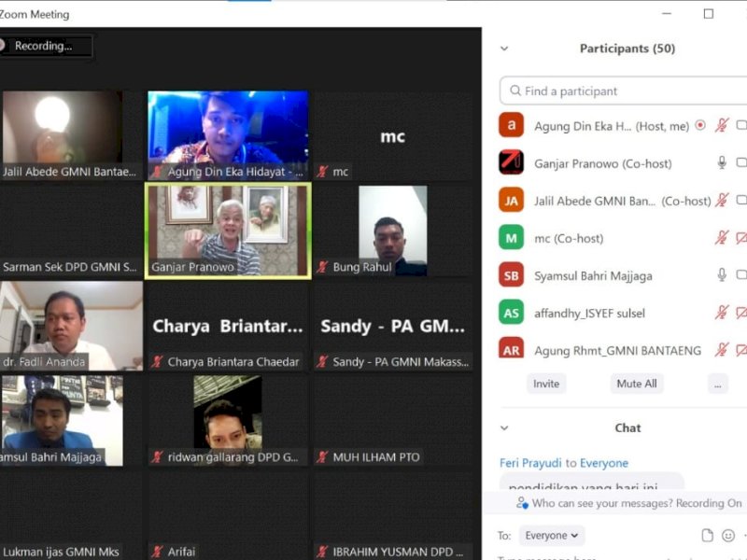Click muted mic icon beside mc (Co-host)
Screen dimensions: 747x560
[x=721, y=238]
